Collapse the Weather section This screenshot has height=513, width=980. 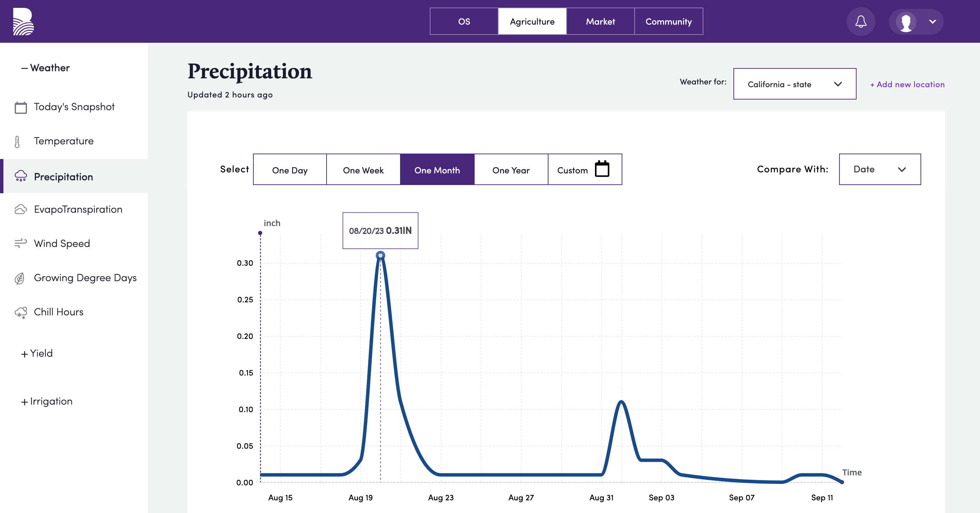(x=45, y=68)
